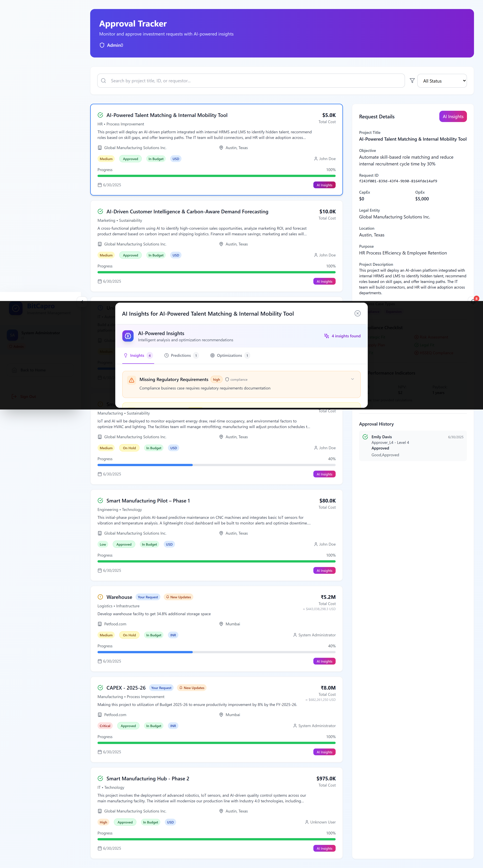The height and width of the screenshot is (868, 483).
Task: Open the Optimizations tab
Action: click(230, 356)
